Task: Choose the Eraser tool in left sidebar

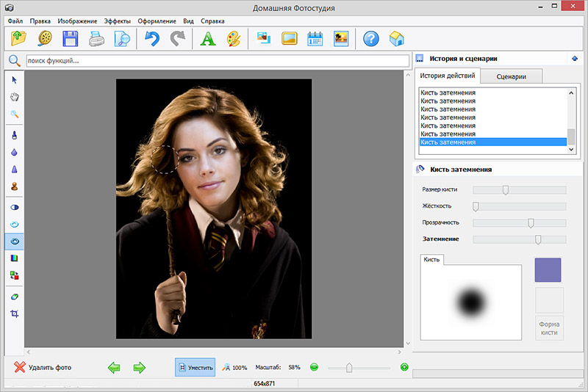Action: (x=14, y=297)
